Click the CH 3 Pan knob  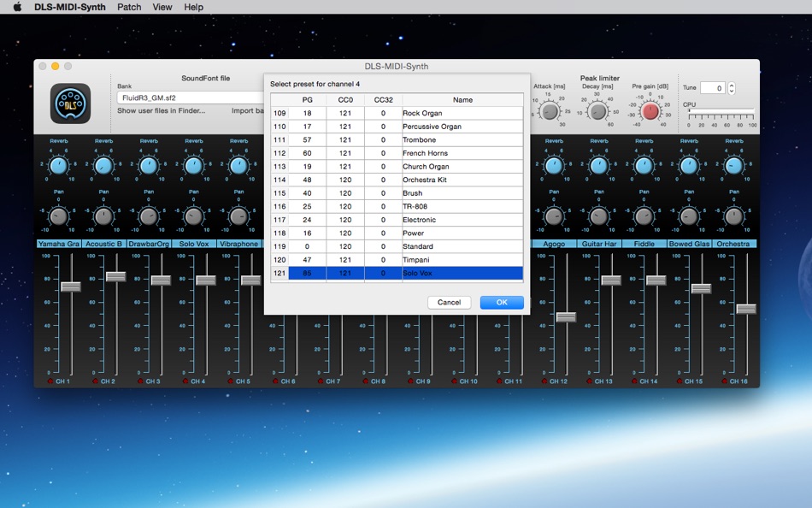149,216
